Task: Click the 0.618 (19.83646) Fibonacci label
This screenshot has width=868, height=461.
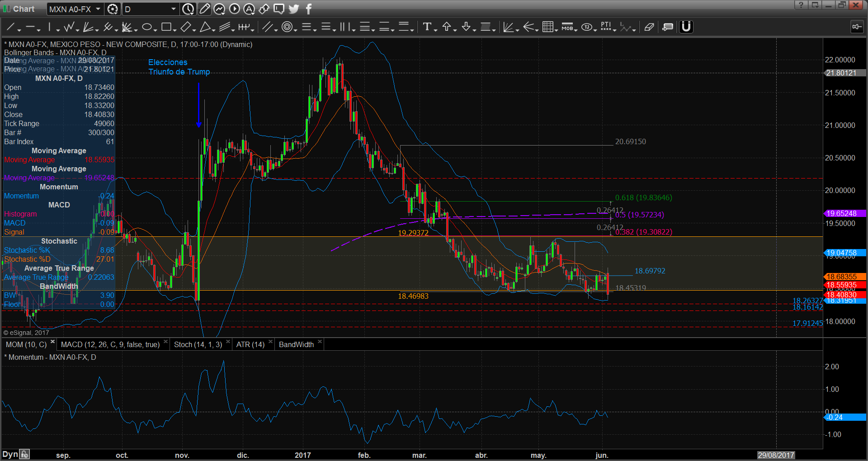Action: point(643,198)
